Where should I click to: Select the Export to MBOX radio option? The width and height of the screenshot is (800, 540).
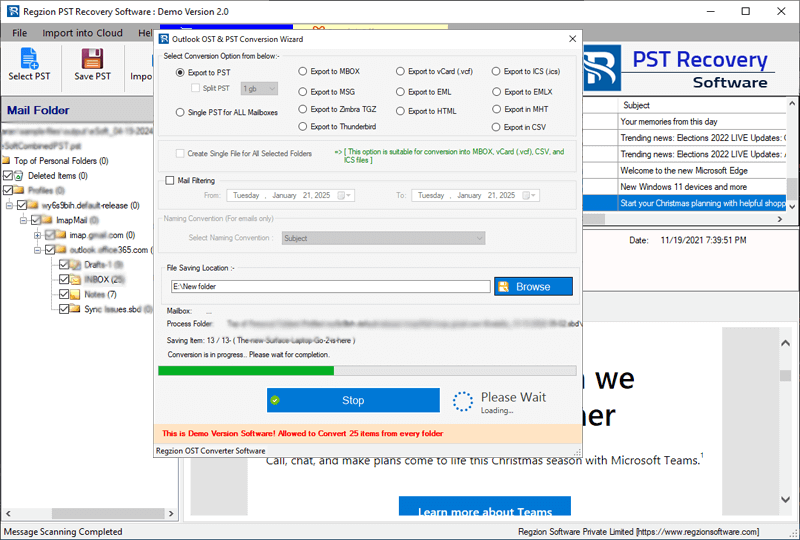click(x=303, y=72)
